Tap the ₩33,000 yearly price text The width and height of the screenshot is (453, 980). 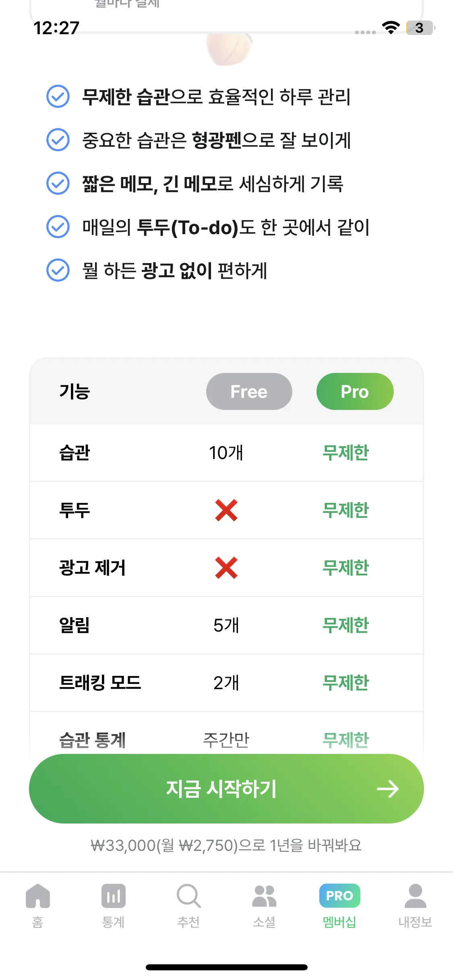click(x=226, y=845)
